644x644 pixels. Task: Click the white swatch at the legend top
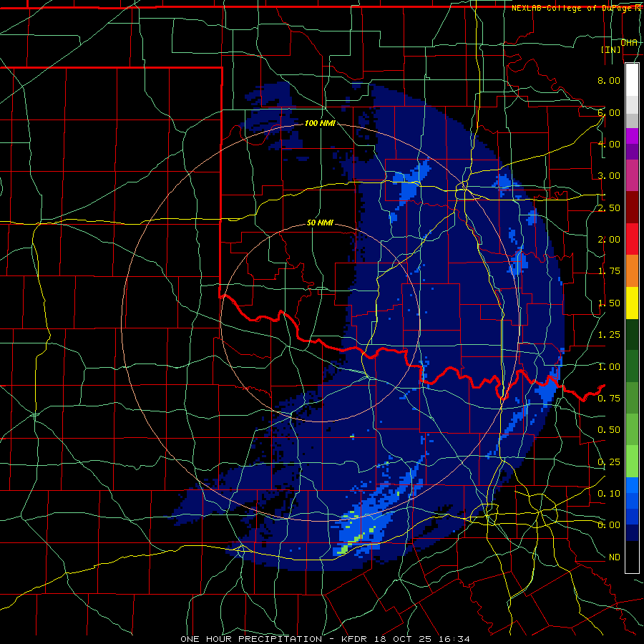point(632,80)
